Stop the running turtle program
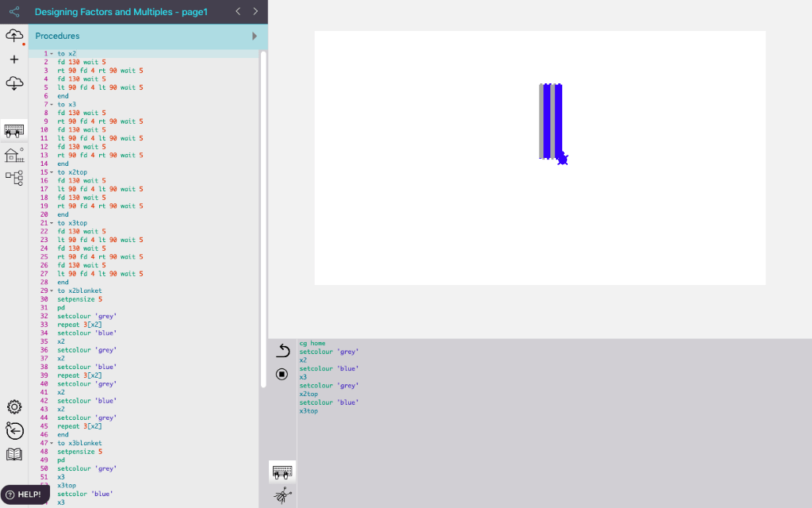This screenshot has height=508, width=812. click(x=282, y=374)
